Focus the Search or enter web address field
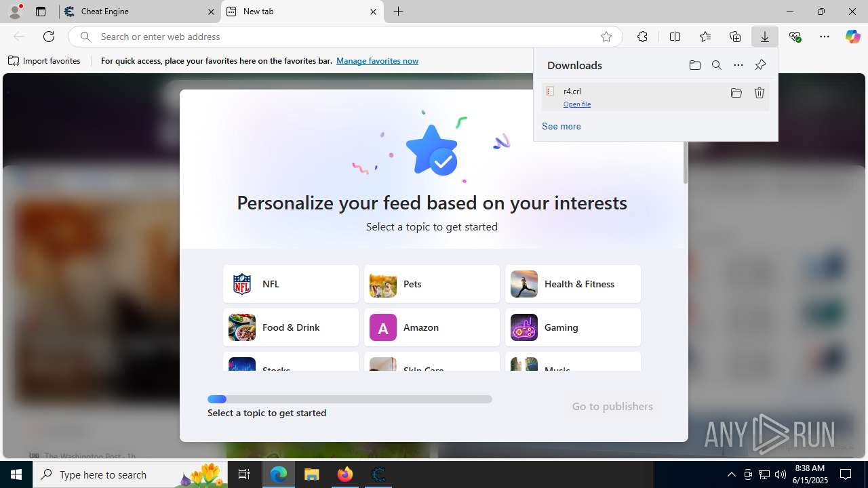The image size is (868, 488). [x=346, y=37]
